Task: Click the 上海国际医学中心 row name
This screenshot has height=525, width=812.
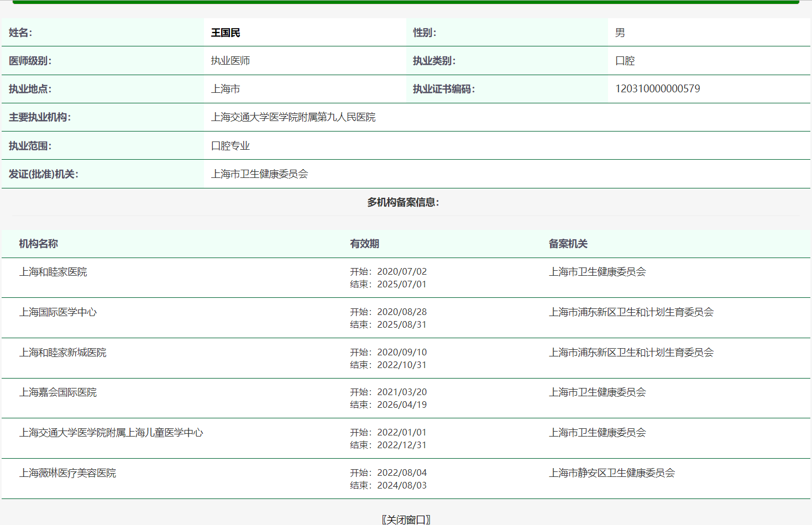Action: (58, 312)
